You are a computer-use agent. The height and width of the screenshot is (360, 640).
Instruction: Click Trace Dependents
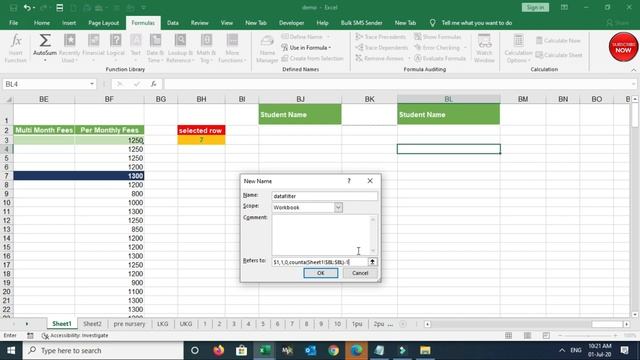point(381,47)
